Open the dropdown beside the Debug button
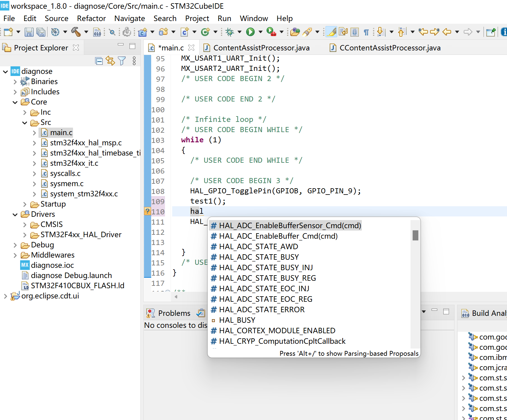The width and height of the screenshot is (507, 420). click(x=239, y=32)
